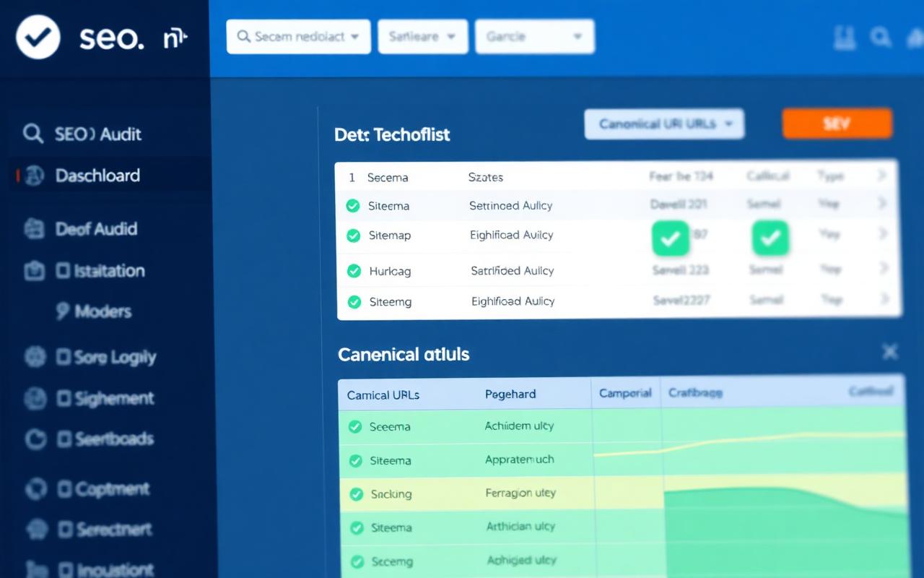Click the seo. brand name

pyautogui.click(x=112, y=38)
